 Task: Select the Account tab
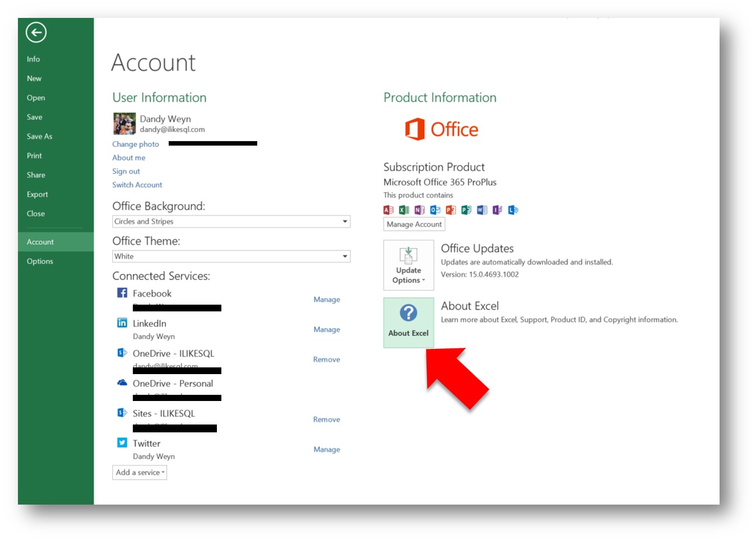point(56,242)
